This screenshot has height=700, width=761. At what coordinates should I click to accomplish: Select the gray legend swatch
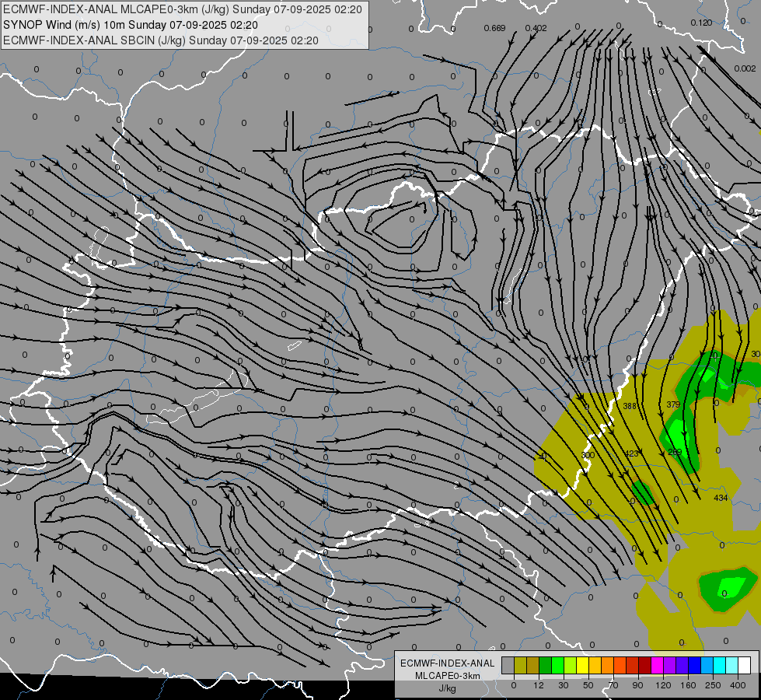click(508, 665)
